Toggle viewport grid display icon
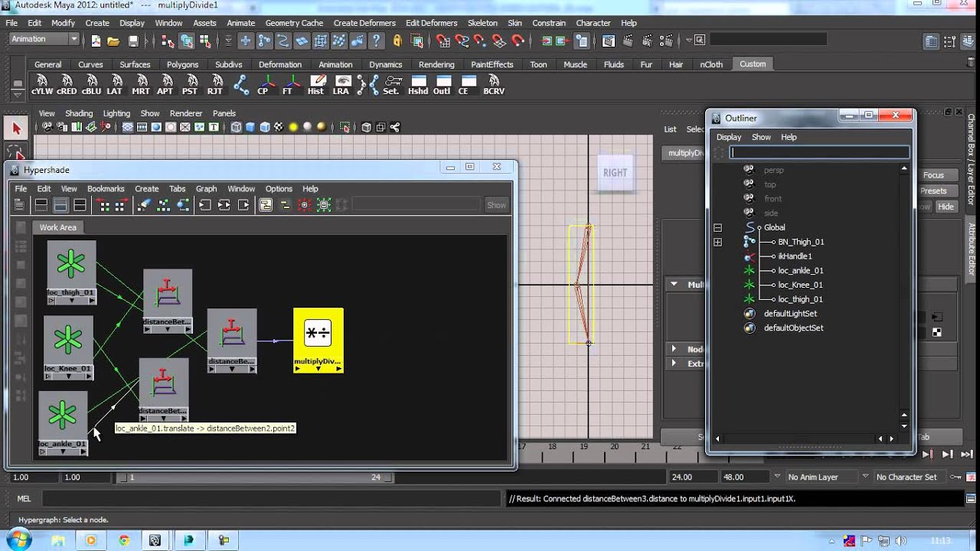The height and width of the screenshot is (551, 980). [x=128, y=128]
